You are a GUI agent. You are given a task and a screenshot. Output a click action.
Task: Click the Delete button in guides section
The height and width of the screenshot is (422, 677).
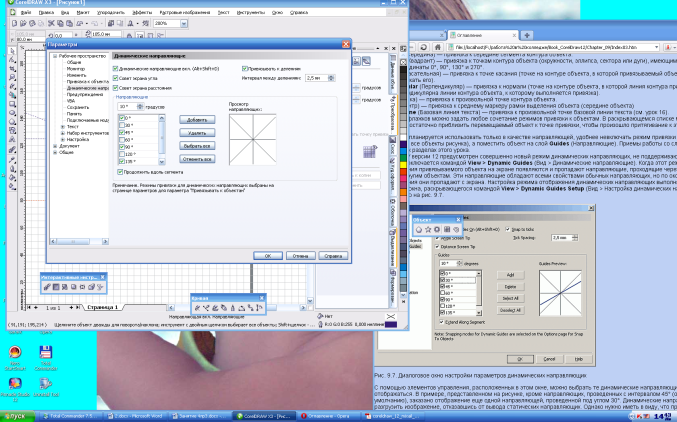point(197,133)
